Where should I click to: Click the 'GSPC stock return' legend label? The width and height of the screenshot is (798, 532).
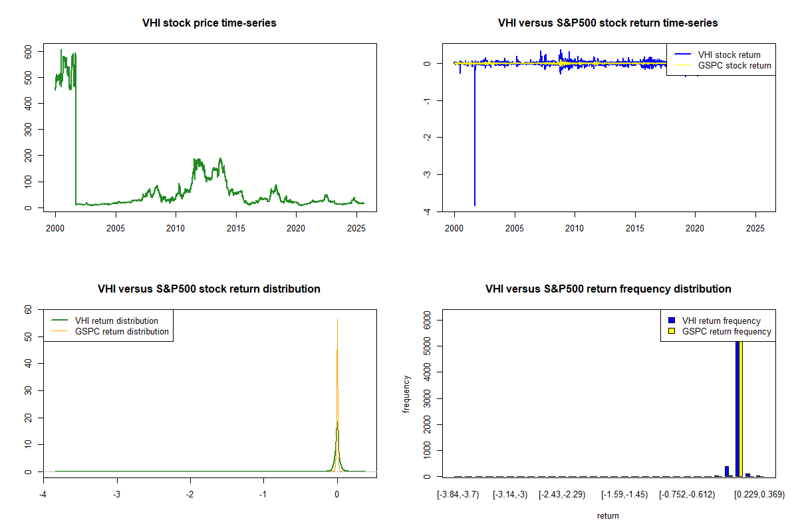734,66
